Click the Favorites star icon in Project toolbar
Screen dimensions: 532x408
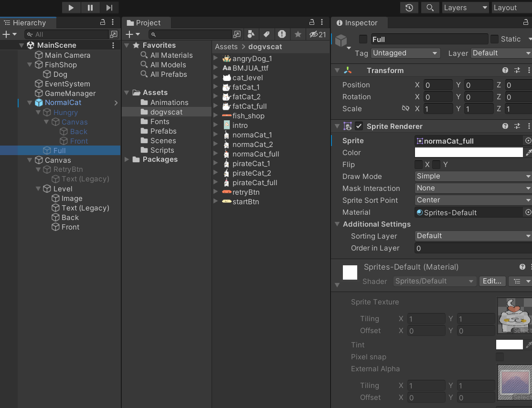[x=298, y=34]
